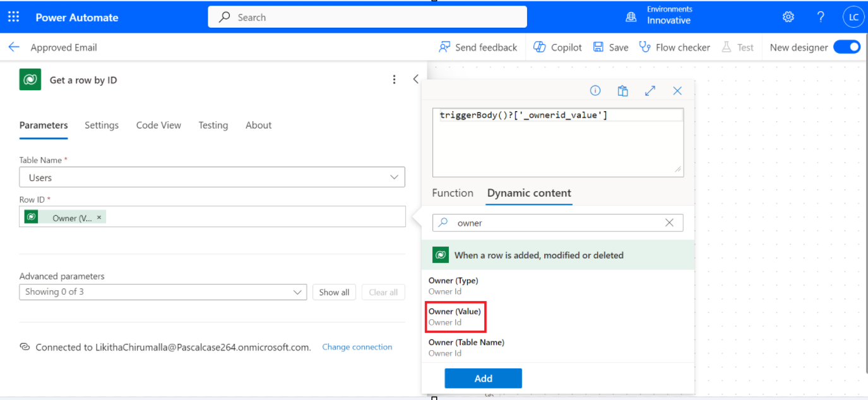
Task: Switch to the Function tab
Action: [x=452, y=193]
